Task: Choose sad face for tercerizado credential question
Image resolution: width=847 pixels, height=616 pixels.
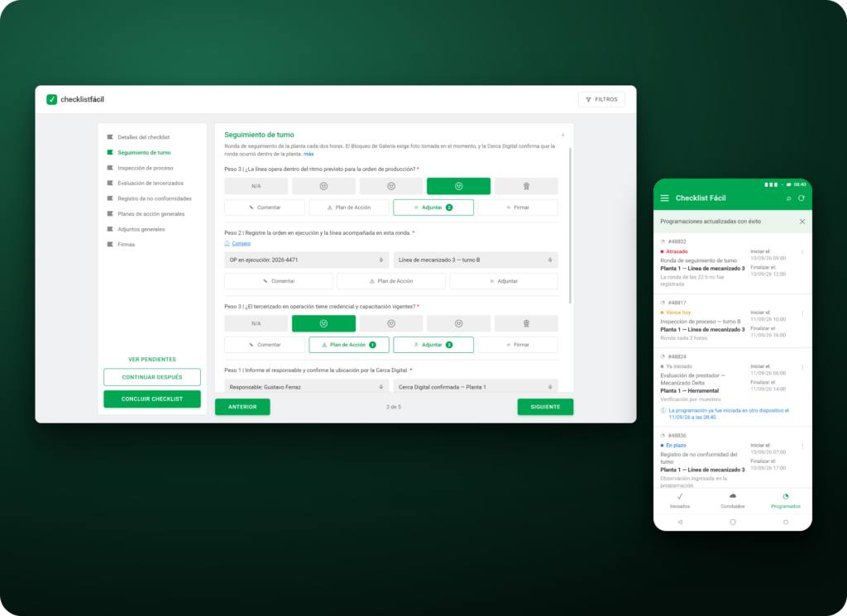Action: click(x=323, y=323)
